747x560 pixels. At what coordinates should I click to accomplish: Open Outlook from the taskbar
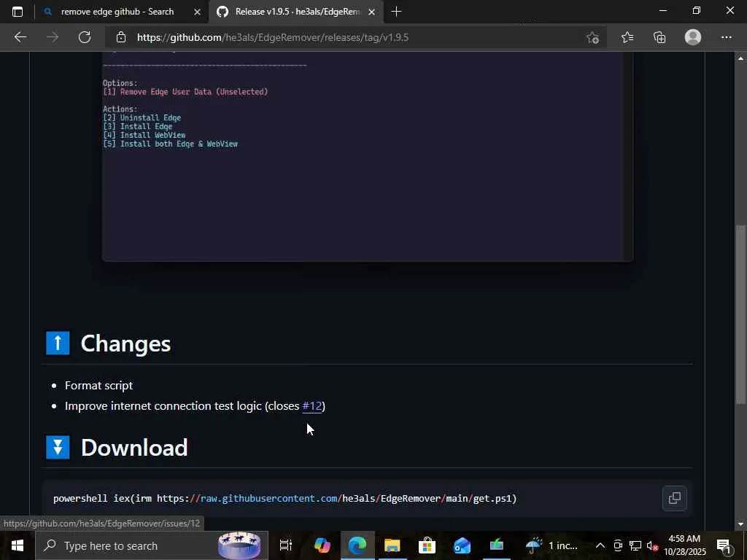(x=462, y=545)
